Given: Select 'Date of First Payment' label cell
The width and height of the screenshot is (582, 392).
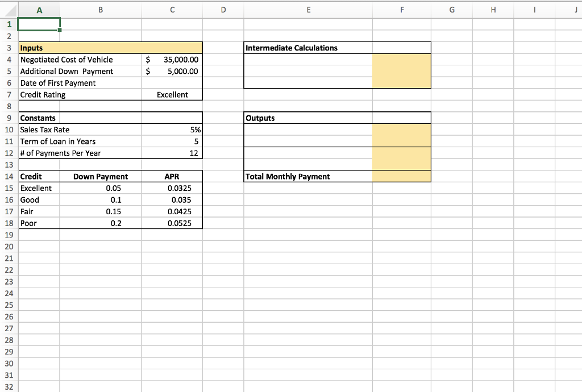Looking at the screenshot, I should pos(80,83).
